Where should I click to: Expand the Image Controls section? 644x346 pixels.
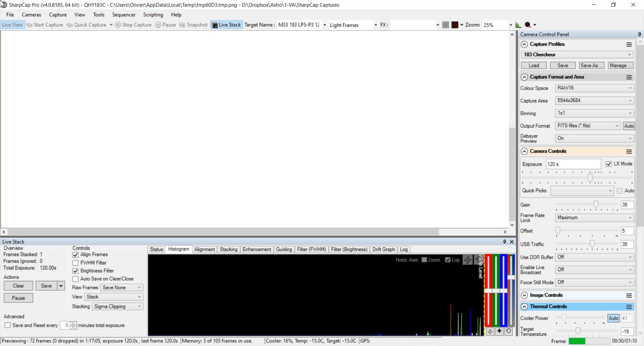point(524,295)
